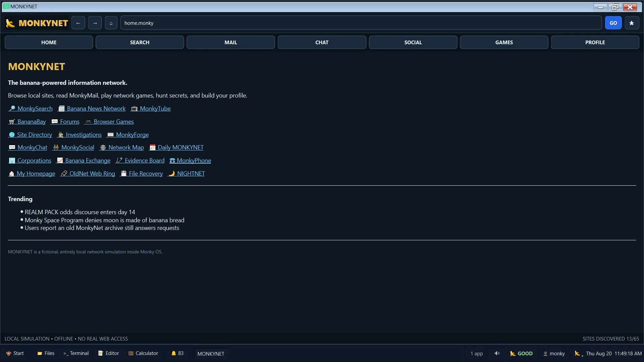Open the MAIL tab
The image size is (644, 362).
tap(231, 42)
